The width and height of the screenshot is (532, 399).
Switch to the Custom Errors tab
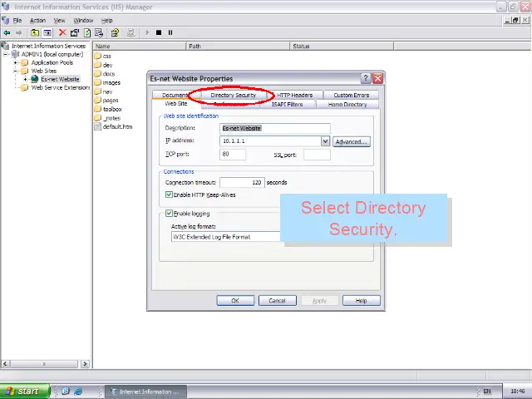point(351,95)
